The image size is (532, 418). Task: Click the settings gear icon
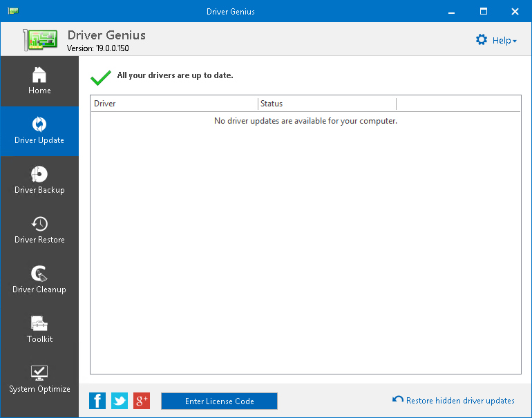481,40
